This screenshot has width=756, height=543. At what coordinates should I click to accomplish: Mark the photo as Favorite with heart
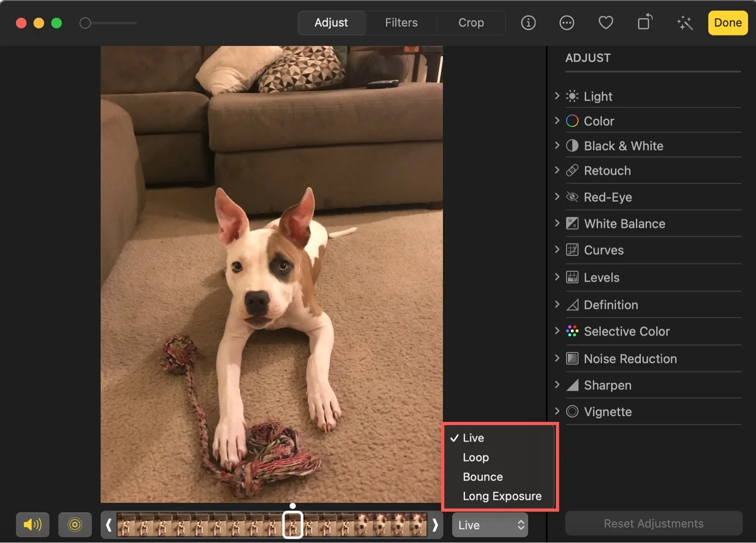(x=606, y=23)
